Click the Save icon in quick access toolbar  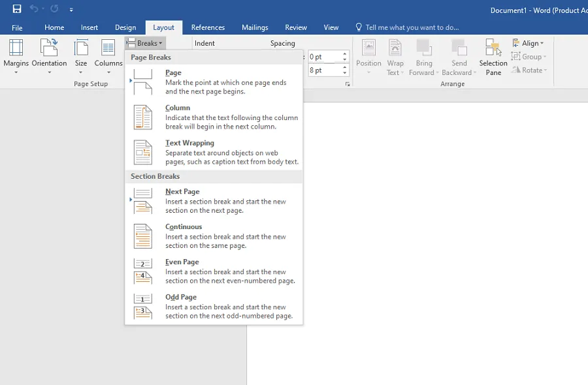tap(17, 9)
